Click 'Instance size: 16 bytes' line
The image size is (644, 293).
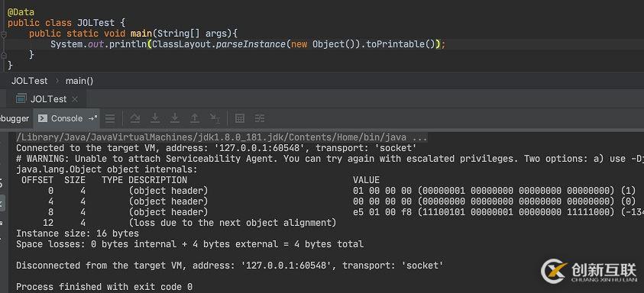pos(78,233)
